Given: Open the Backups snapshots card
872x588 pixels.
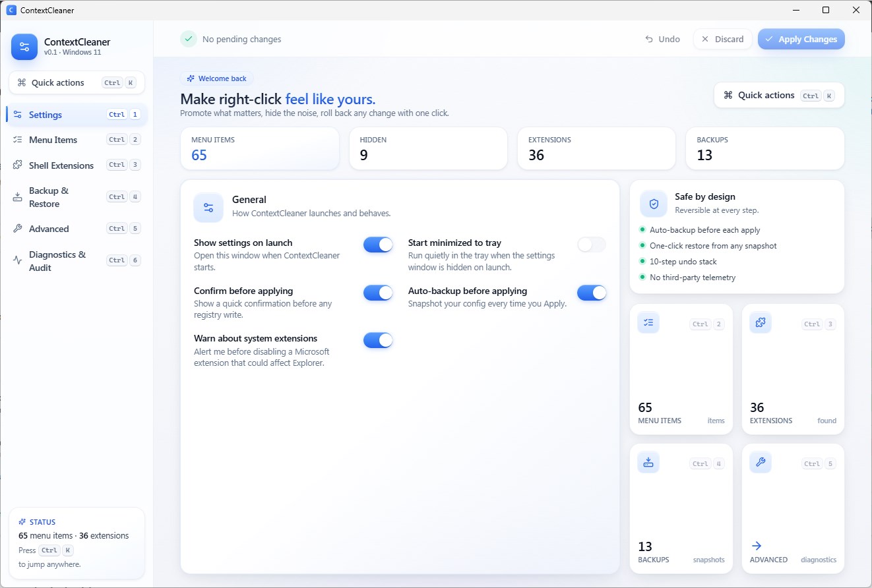Looking at the screenshot, I should tap(681, 508).
